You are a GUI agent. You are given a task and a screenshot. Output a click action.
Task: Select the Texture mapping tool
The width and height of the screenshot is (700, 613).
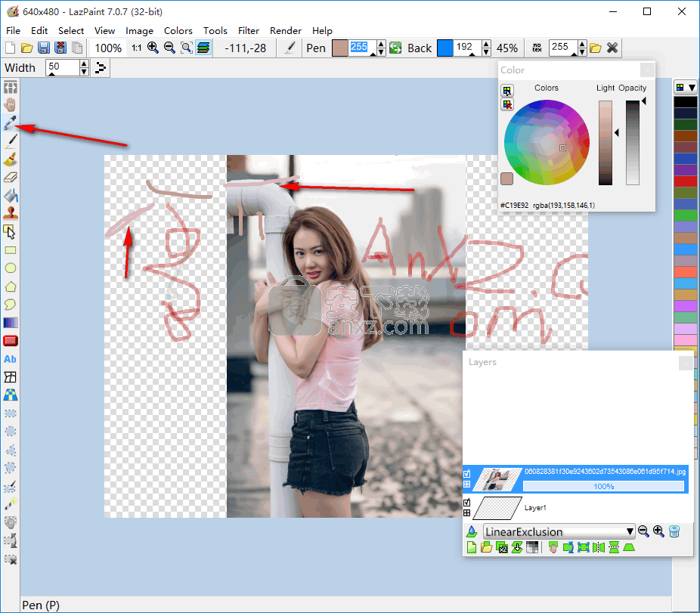point(10,395)
